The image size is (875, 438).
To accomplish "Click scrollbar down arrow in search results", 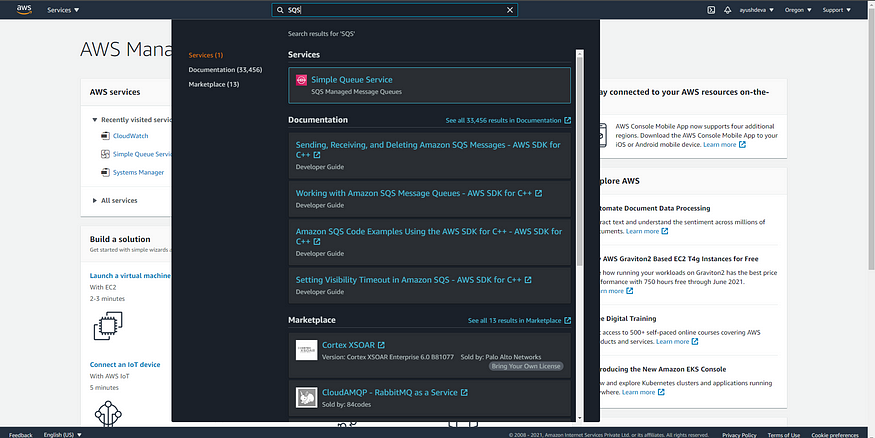I will click(579, 418).
